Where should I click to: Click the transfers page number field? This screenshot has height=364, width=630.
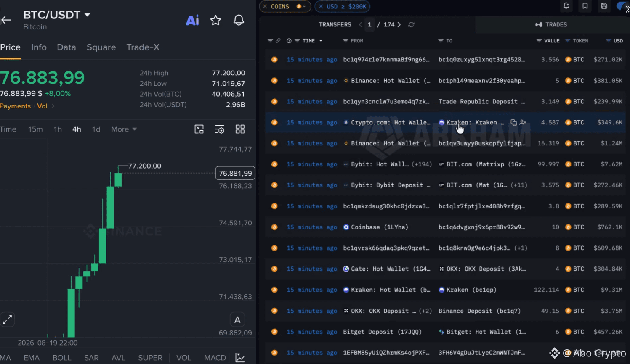pyautogui.click(x=369, y=25)
